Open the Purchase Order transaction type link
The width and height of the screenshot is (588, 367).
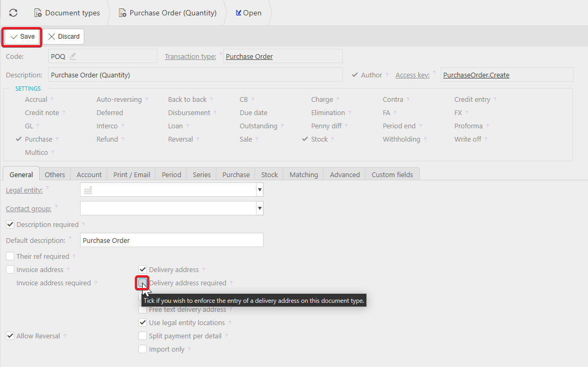click(x=249, y=56)
